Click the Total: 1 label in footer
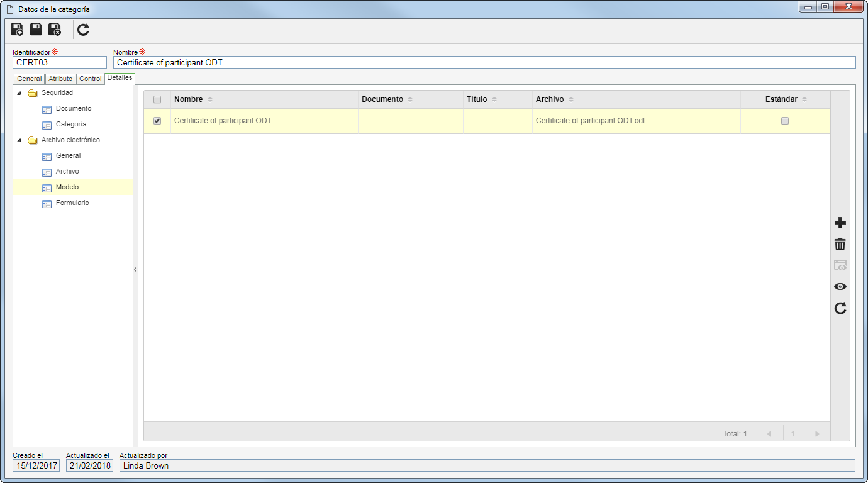Screen dimensions: 868x483 point(735,434)
